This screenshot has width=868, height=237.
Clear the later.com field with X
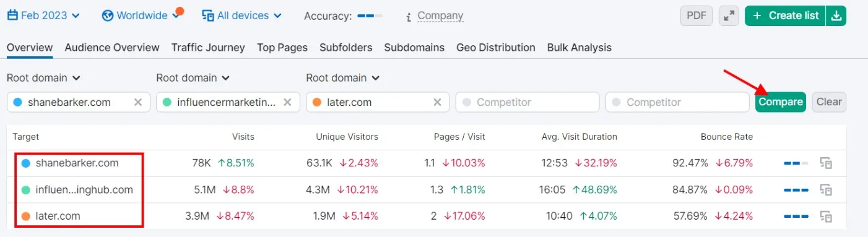pos(437,102)
